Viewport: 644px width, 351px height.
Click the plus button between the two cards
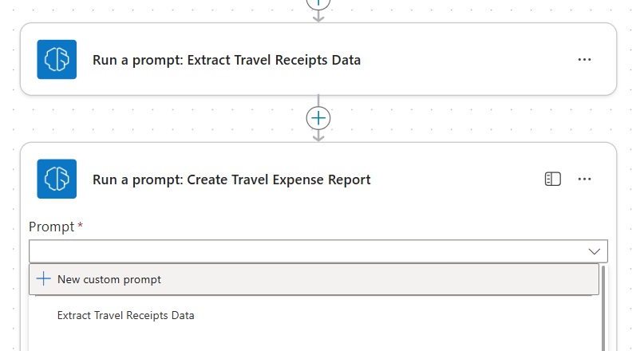click(318, 118)
